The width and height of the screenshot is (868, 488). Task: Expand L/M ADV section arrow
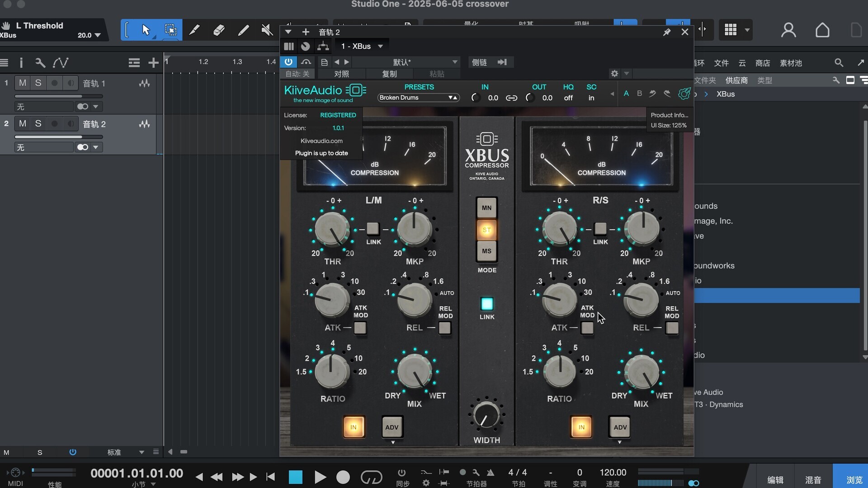[392, 443]
